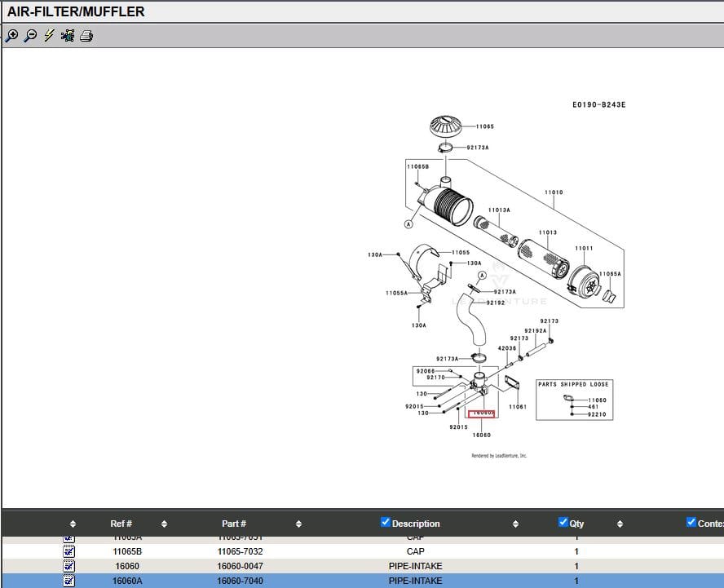Click part number 16060-0047
Viewport: 724px width, 588px height.
point(240,566)
